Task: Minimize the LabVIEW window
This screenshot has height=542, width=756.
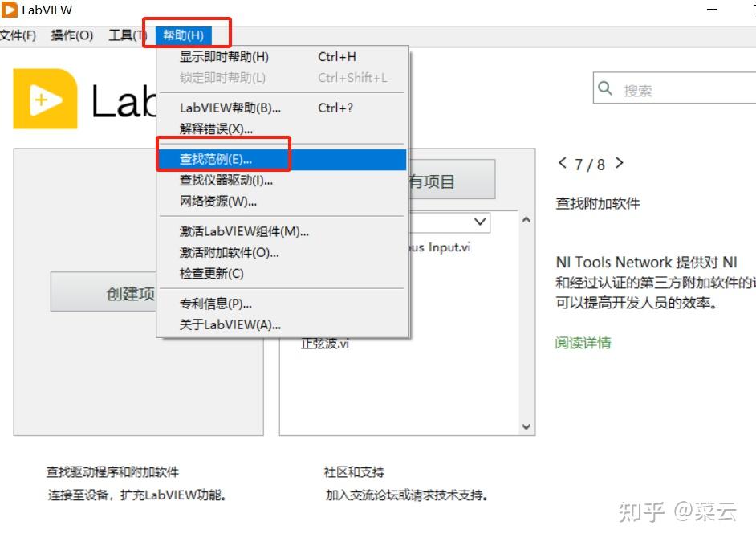Action: 712,10
